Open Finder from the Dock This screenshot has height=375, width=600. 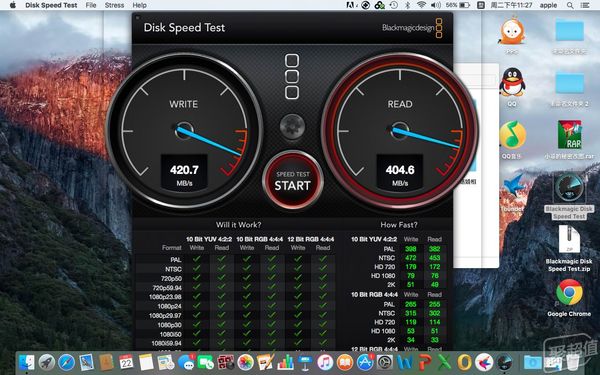pos(26,362)
